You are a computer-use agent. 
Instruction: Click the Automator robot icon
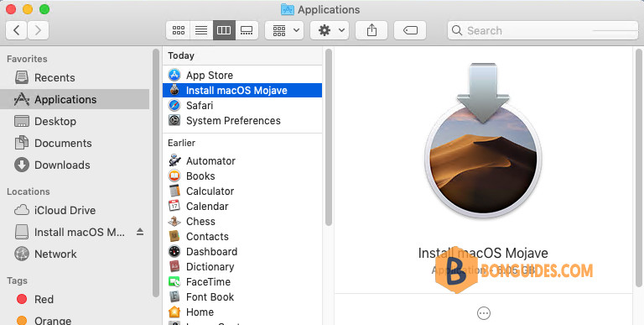(174, 160)
